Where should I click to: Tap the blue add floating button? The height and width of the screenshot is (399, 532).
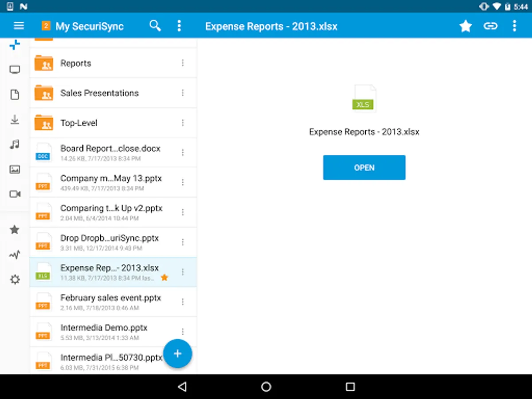click(177, 353)
